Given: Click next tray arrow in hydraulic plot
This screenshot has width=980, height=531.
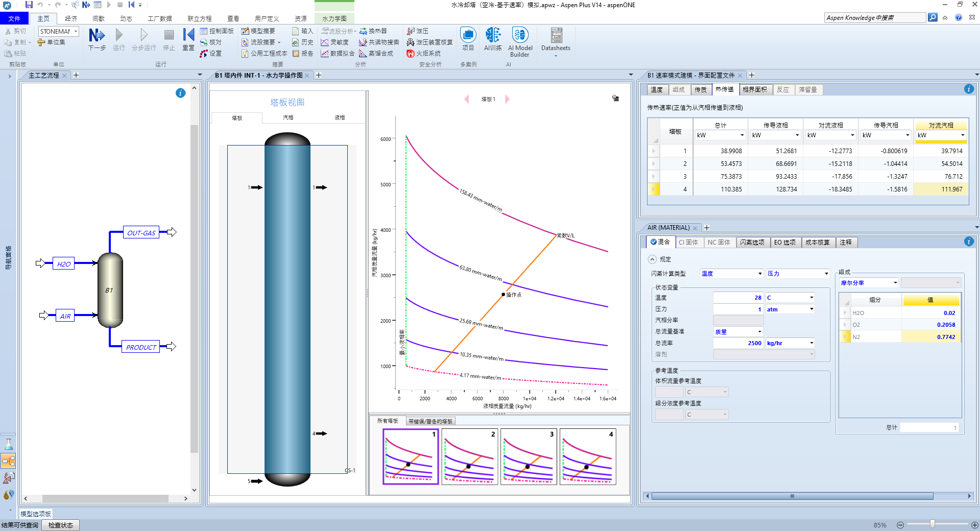Looking at the screenshot, I should pos(507,100).
